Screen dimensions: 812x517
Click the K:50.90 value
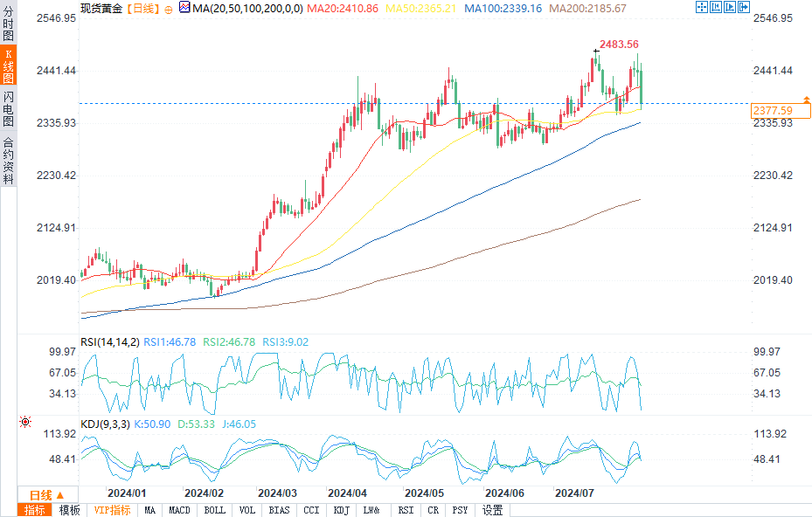pyautogui.click(x=152, y=424)
